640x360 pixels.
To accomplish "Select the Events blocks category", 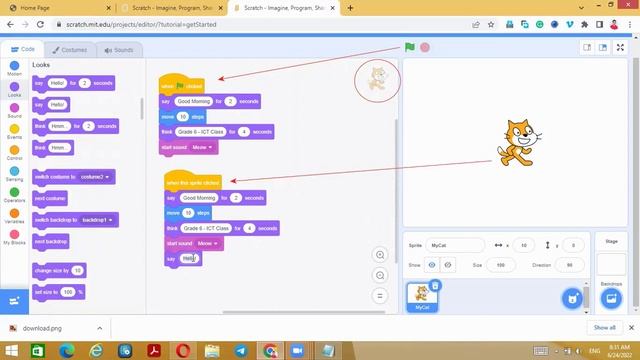I will 14,132.
